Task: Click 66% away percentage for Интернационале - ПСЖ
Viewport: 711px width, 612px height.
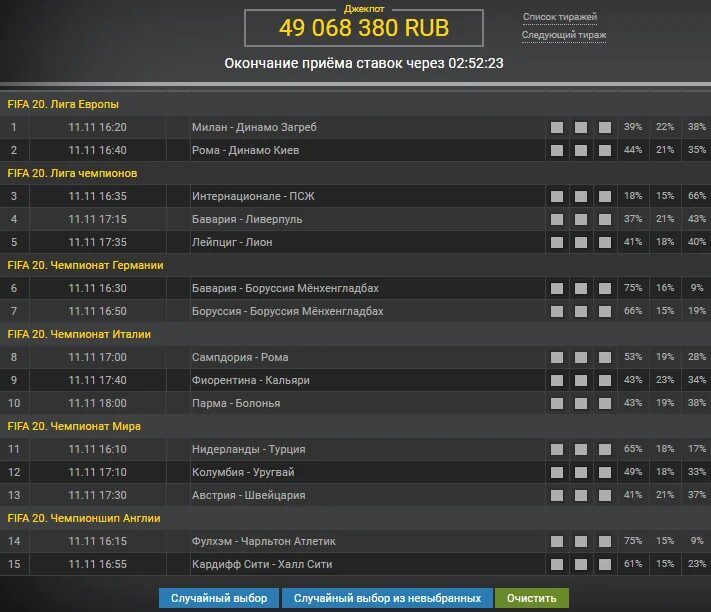Action: (696, 196)
